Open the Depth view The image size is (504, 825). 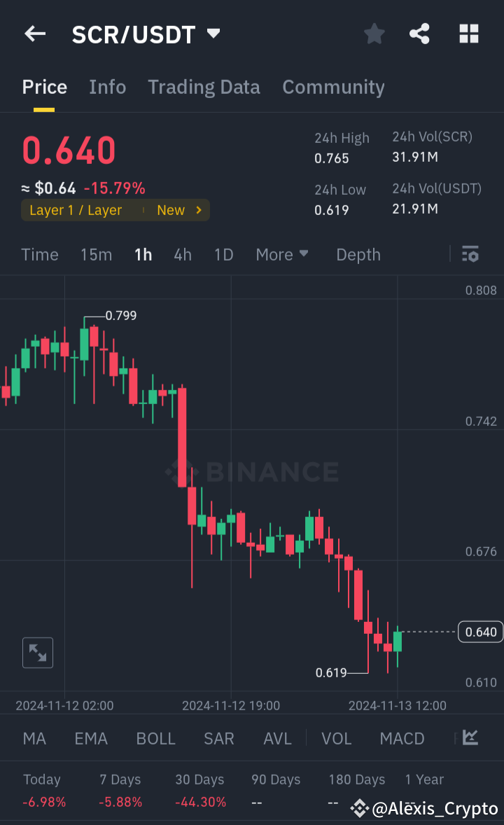click(358, 254)
